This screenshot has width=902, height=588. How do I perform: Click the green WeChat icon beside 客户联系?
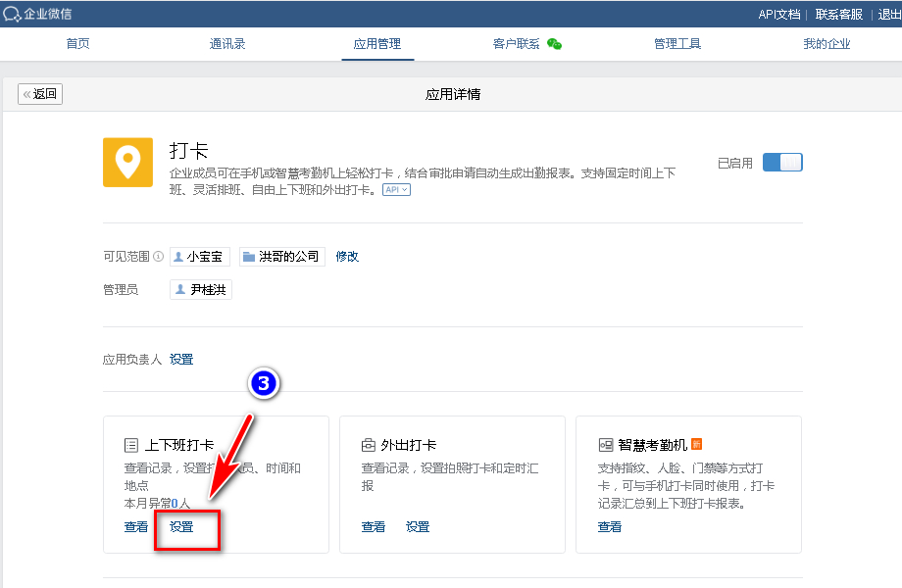coord(554,44)
